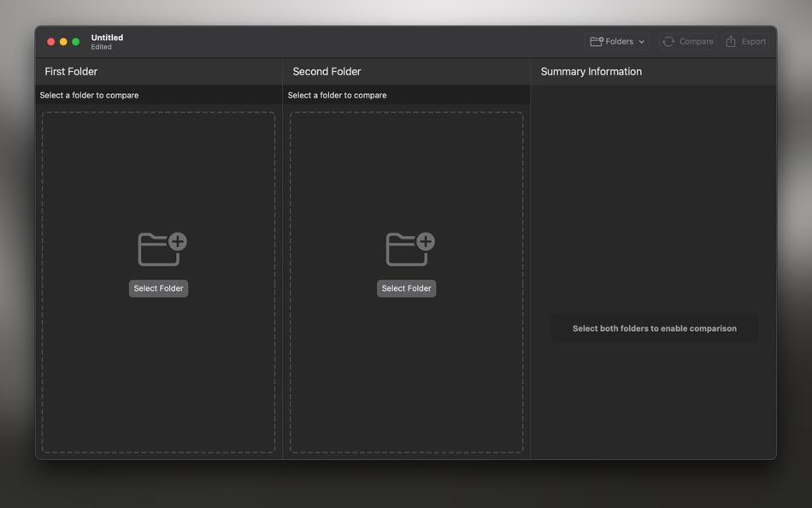Viewport: 812px width, 508px height.
Task: Click the First Folder column header
Action: [x=71, y=71]
